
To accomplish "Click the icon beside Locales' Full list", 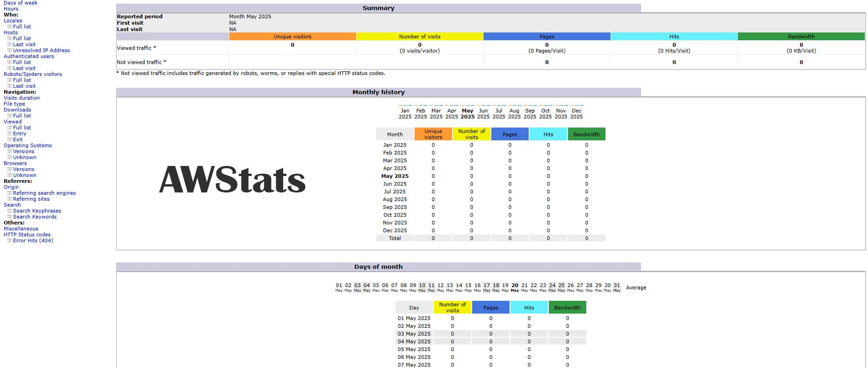I will click(x=9, y=27).
